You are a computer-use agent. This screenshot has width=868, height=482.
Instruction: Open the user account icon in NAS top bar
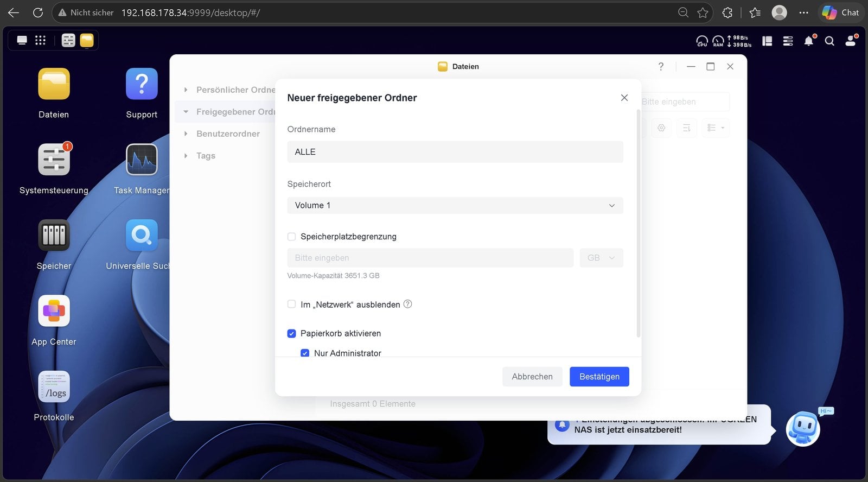(851, 41)
